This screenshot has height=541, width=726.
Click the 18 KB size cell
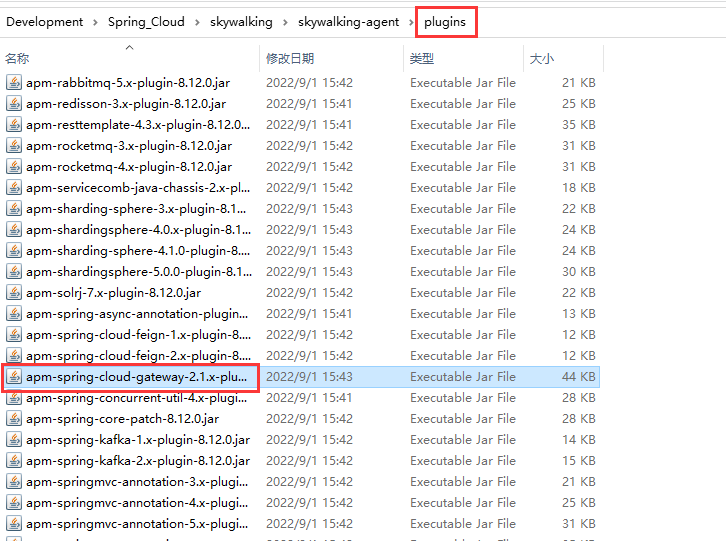tap(579, 188)
